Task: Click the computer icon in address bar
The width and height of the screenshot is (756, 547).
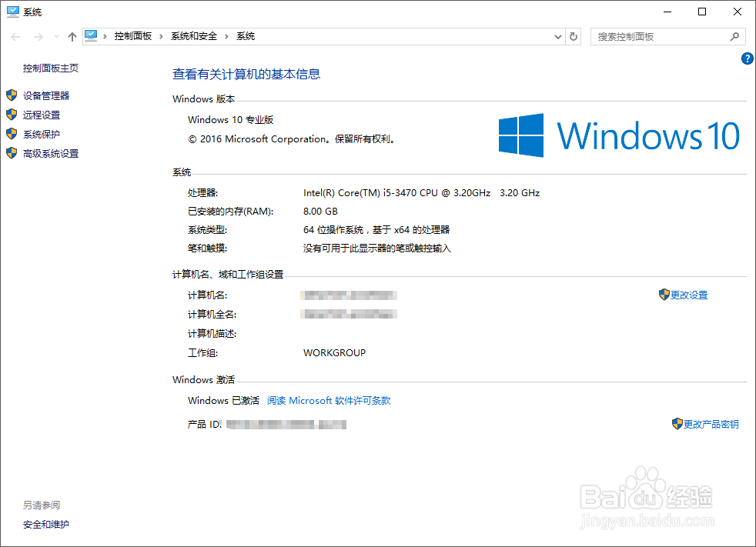Action: [91, 35]
